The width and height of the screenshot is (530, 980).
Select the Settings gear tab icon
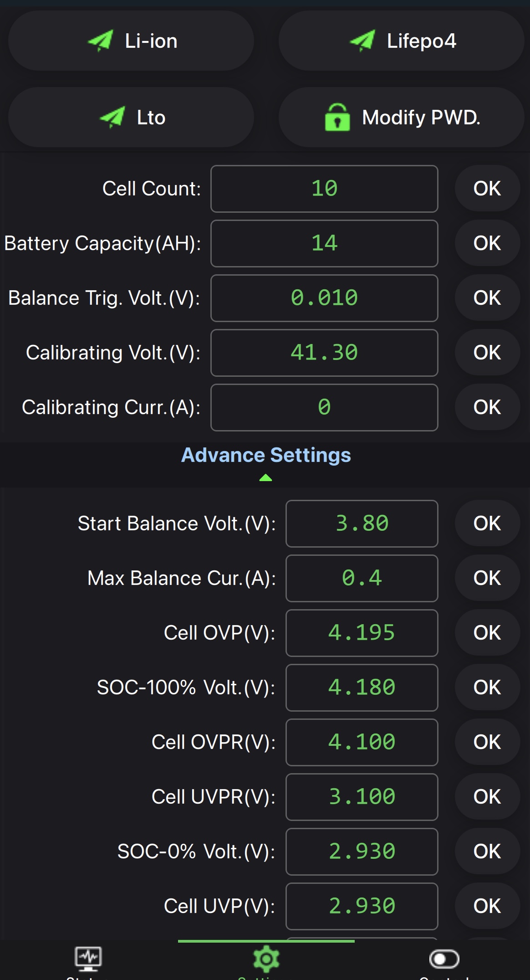coord(266,959)
